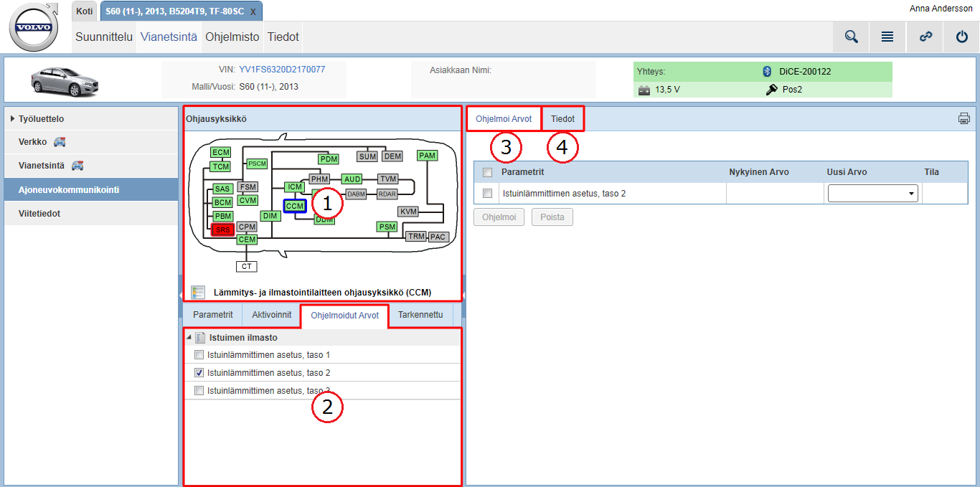
Task: Click the key icon beside Pos2
Action: click(x=772, y=90)
